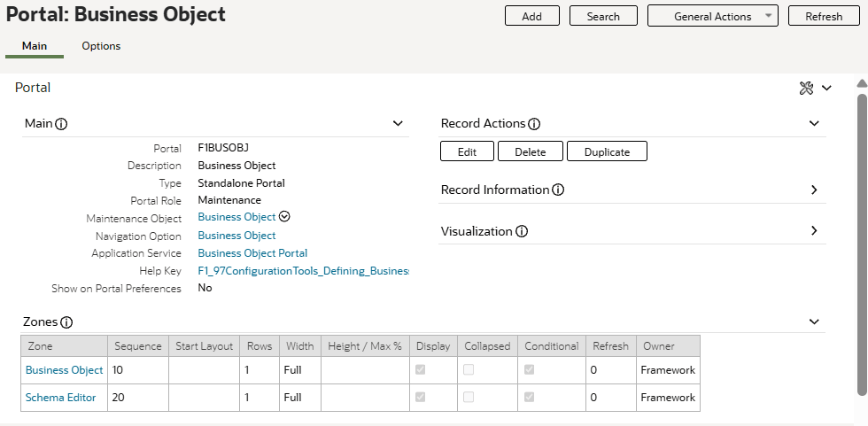This screenshot has height=426, width=868.
Task: Click the Add button
Action: (x=532, y=16)
